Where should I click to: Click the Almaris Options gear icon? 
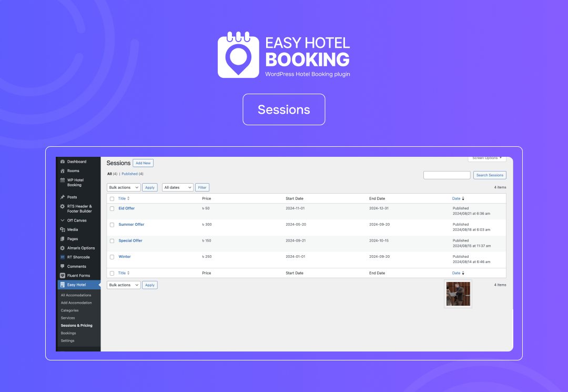[x=62, y=248]
